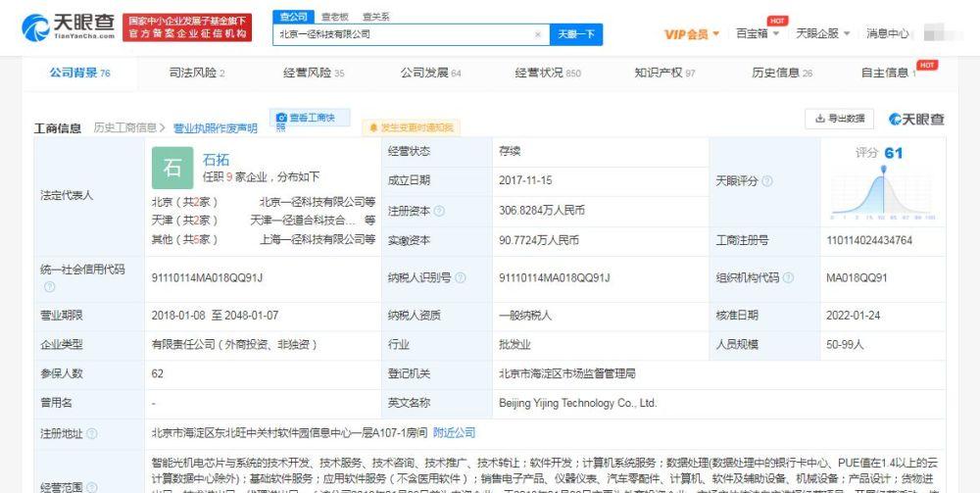Image resolution: width=980 pixels, height=493 pixels.
Task: Switch to the 查老板 search tab
Action: 334,17
